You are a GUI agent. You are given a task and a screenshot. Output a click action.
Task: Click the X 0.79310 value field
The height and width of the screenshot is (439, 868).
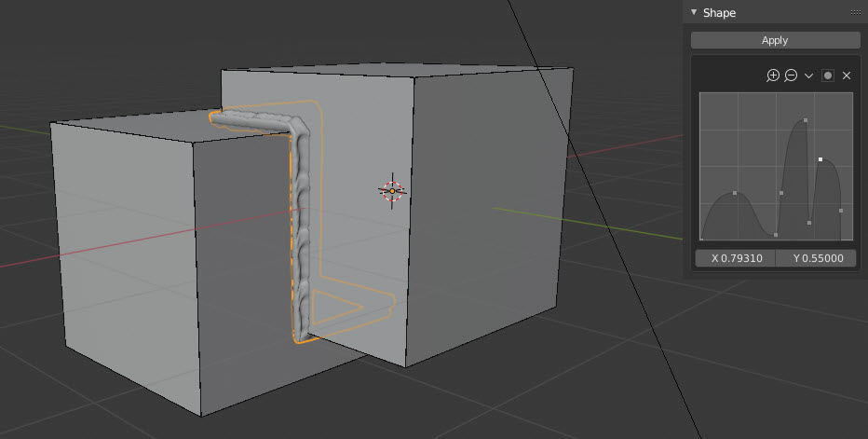pyautogui.click(x=735, y=258)
